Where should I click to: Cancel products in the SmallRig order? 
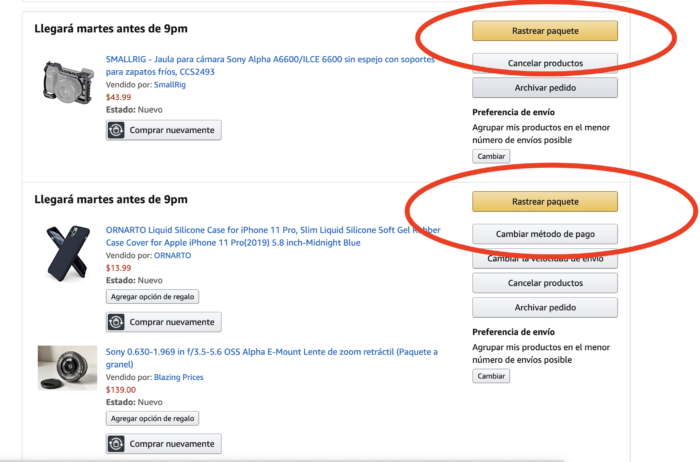[x=545, y=63]
